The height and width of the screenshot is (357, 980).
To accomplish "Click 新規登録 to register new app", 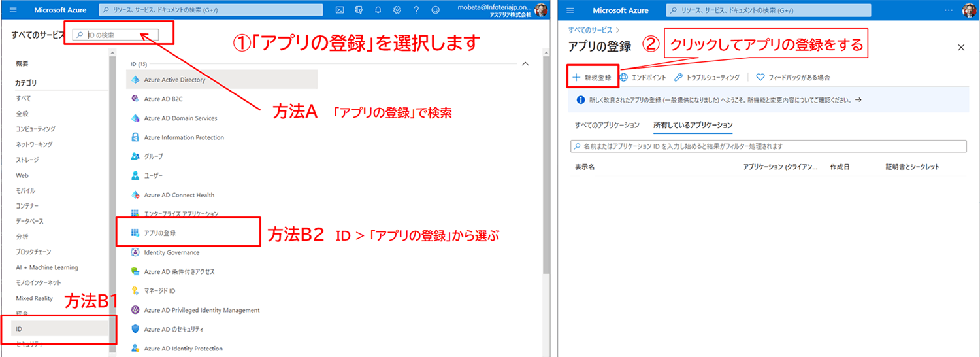I will pyautogui.click(x=592, y=77).
